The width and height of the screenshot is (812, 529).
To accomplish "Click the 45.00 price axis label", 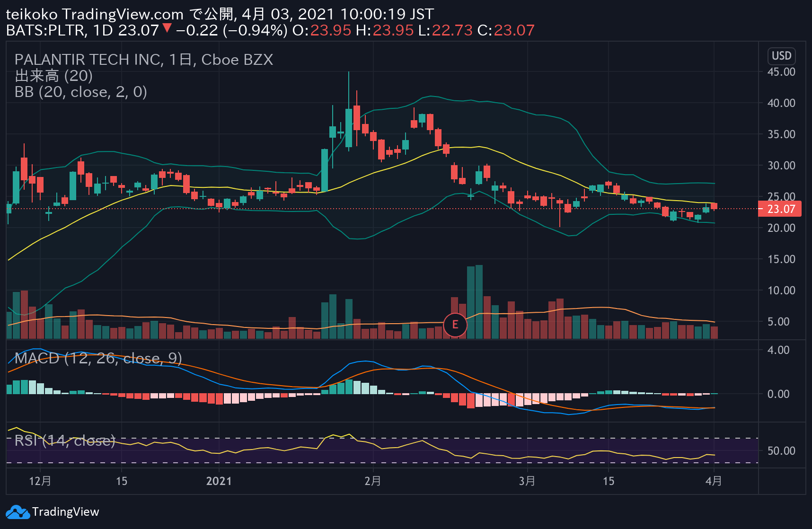I will point(781,72).
